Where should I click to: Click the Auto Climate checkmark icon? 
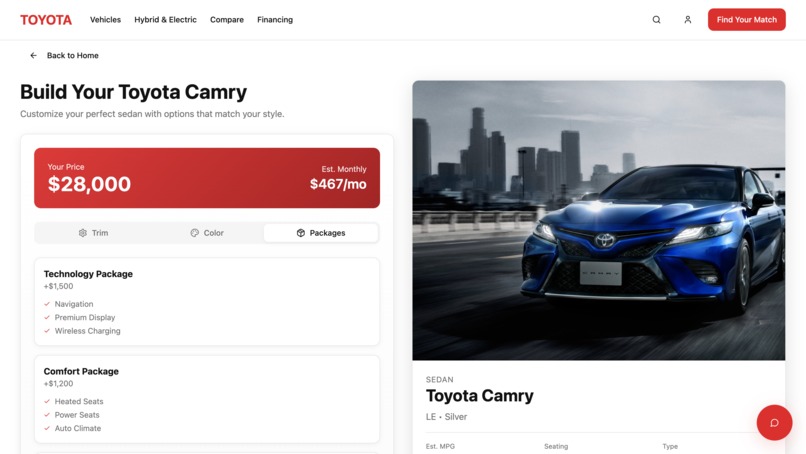tap(47, 428)
